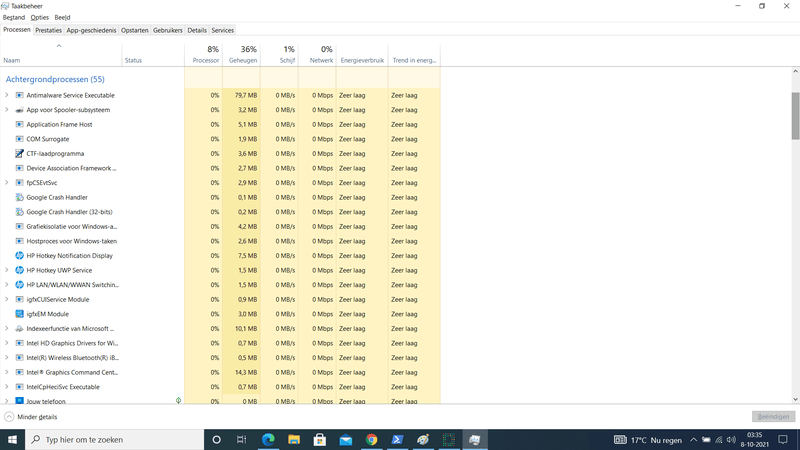Expand App voor Spooler-subsysteem group
The width and height of the screenshot is (800, 450).
pos(7,110)
